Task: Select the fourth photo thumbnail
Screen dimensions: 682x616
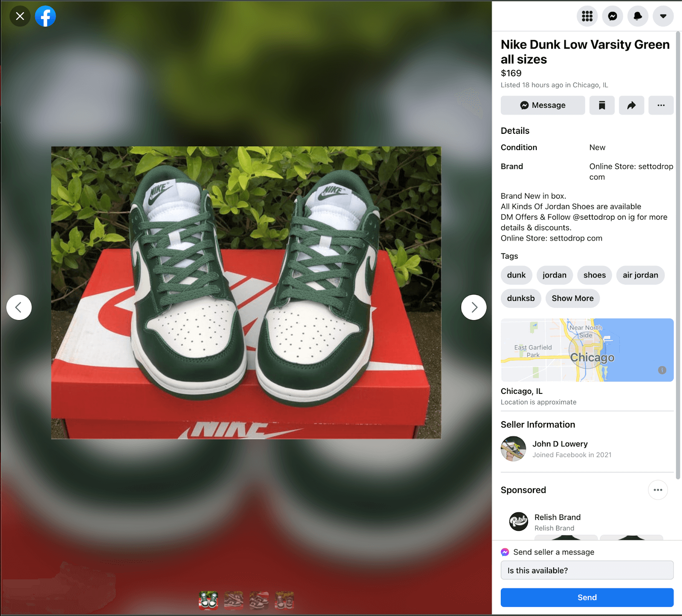Action: (x=284, y=600)
